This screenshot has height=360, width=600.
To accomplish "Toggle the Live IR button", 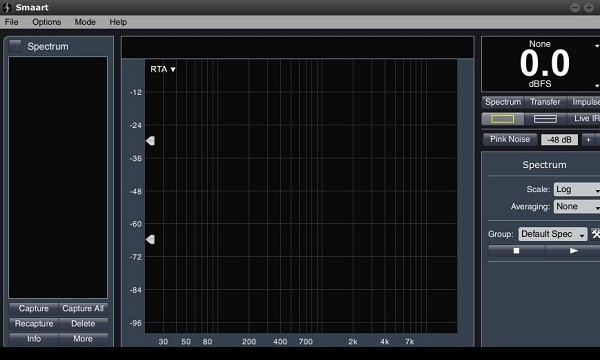I will [585, 119].
